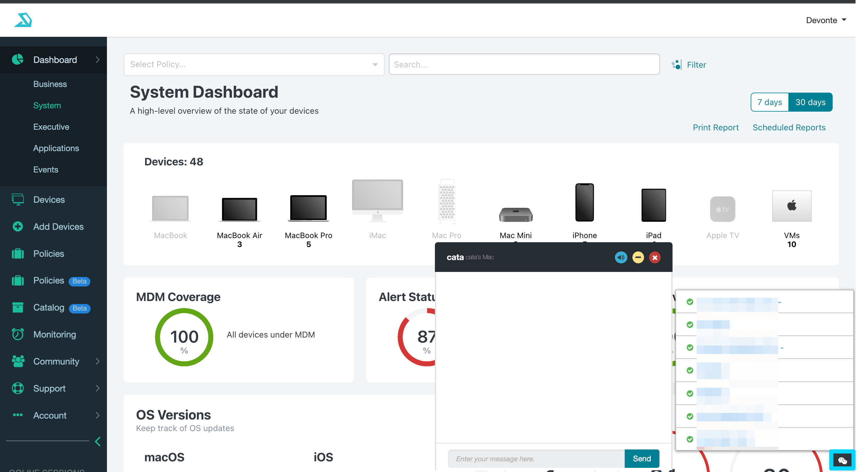Close the cata chat with red X
Viewport: 868px width, 472px height.
point(655,257)
